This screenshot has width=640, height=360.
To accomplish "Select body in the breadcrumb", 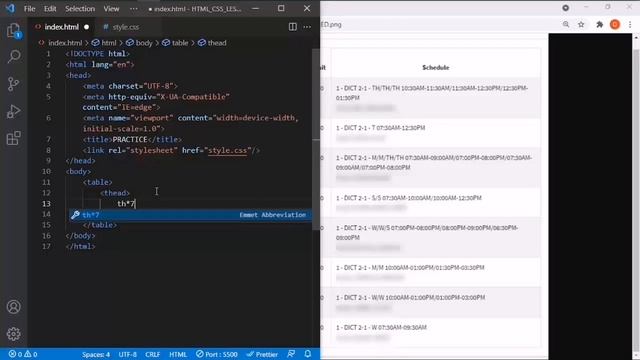I will 144,43.
